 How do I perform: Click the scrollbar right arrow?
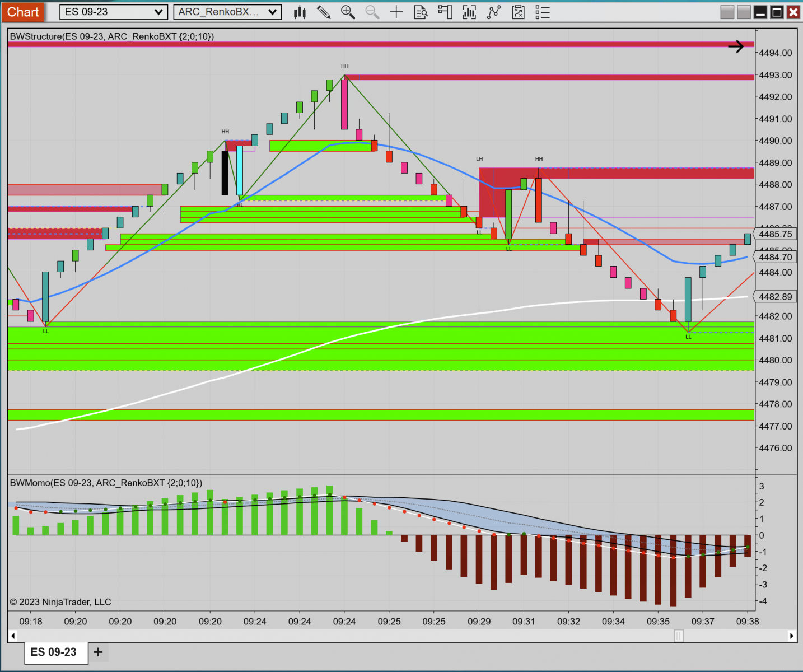(791, 636)
